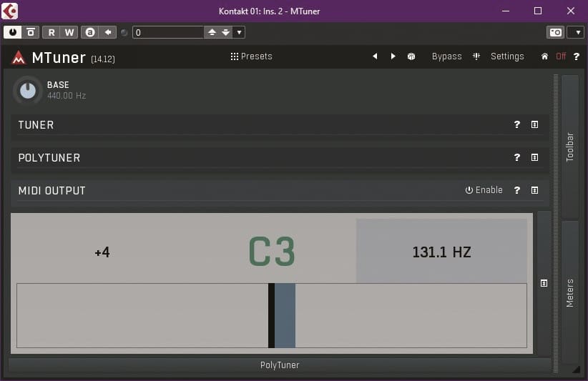This screenshot has width=588, height=381.
Task: Click the channel mode icon beside Bypass
Action: point(476,56)
